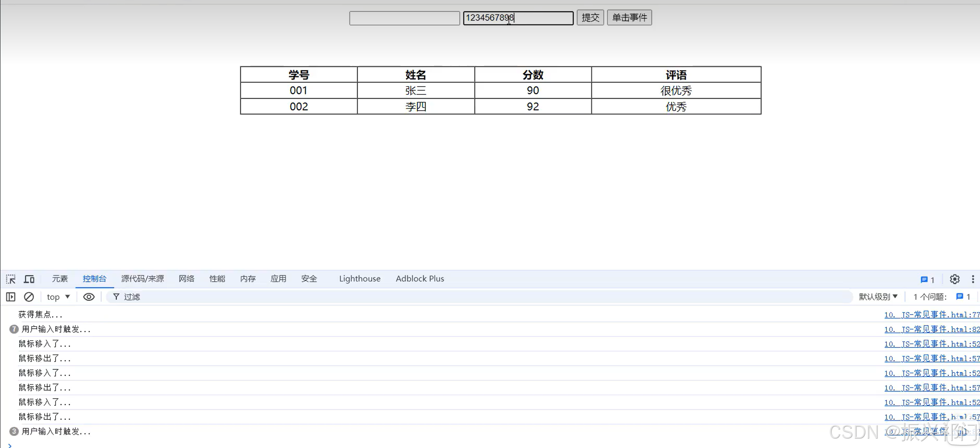Show the console sidebar panel icon
The width and height of the screenshot is (980, 448).
click(x=10, y=297)
